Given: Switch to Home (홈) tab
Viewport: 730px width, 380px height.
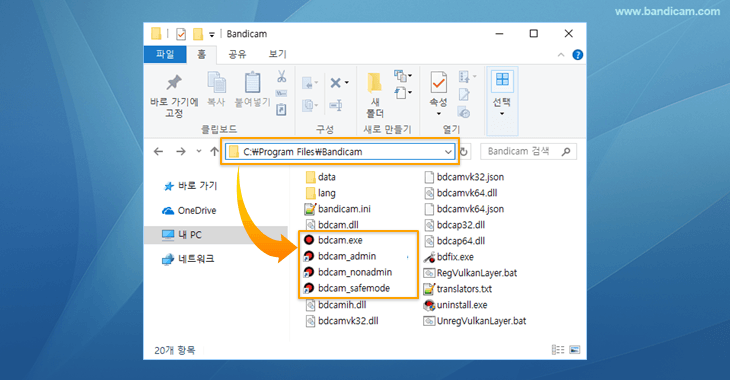Looking at the screenshot, I should 201,54.
